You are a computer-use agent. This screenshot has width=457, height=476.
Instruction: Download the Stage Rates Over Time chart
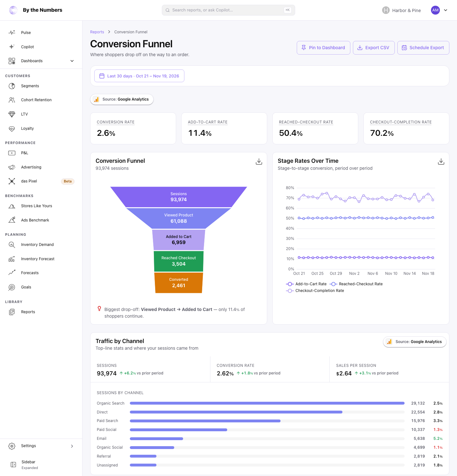(441, 162)
